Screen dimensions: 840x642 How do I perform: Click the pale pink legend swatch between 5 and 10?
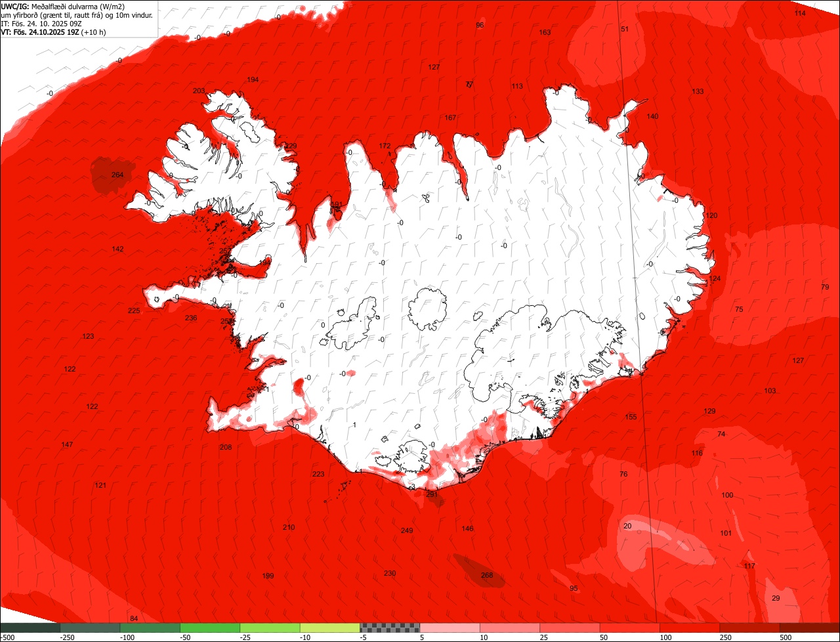450,628
